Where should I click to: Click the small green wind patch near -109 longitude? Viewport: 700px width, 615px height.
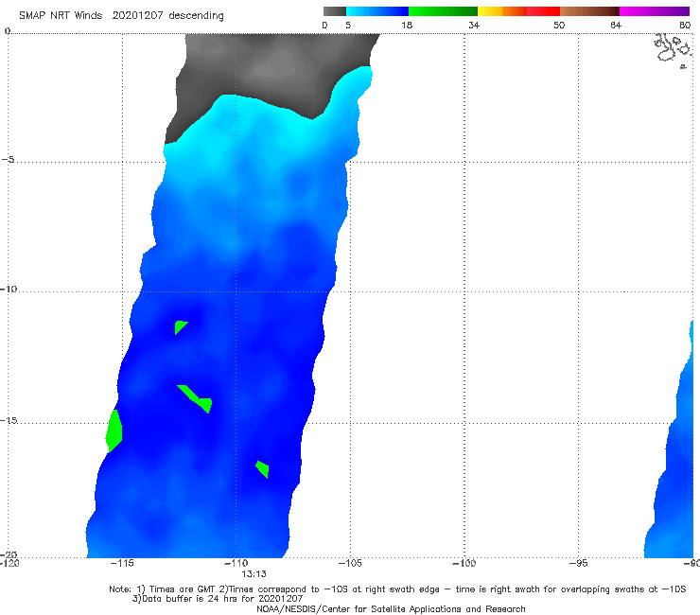pyautogui.click(x=263, y=469)
